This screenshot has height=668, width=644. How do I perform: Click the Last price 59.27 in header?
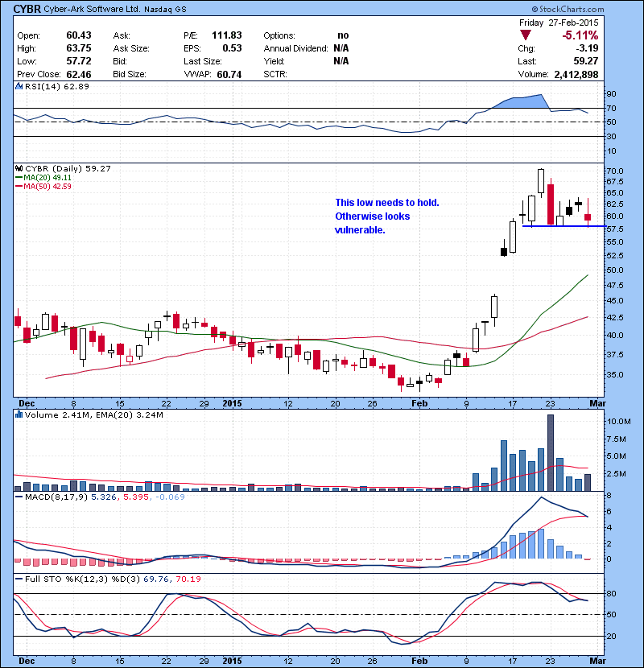(586, 61)
